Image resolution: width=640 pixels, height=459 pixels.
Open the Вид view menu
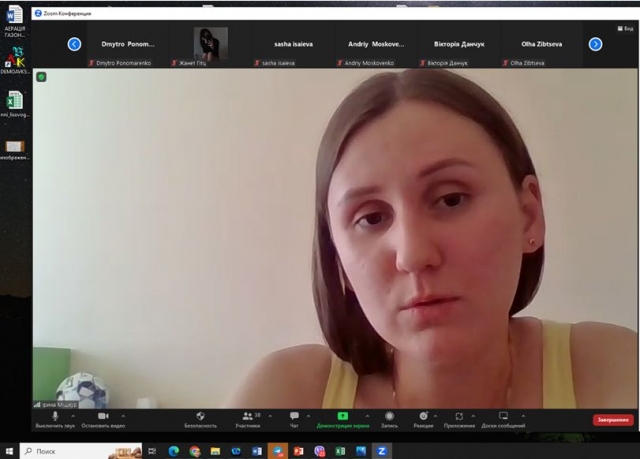[x=625, y=29]
